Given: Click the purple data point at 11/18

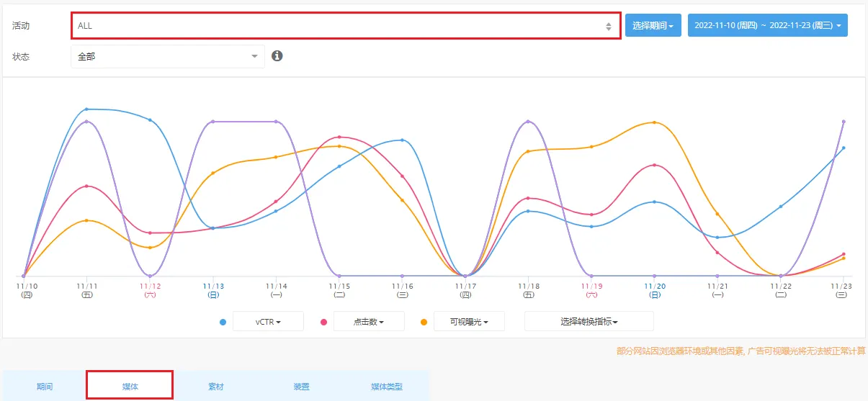Looking at the screenshot, I should tap(529, 122).
